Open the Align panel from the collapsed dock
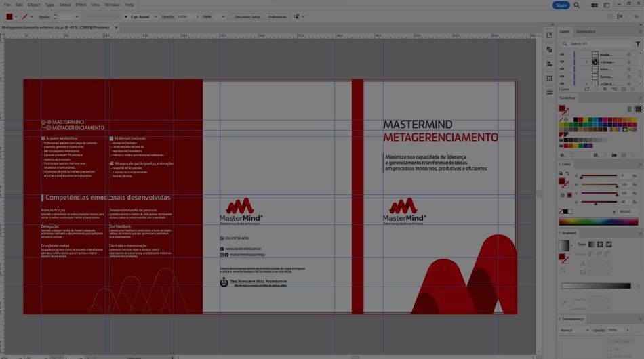Screen dimensions: 644x359 point(550,64)
